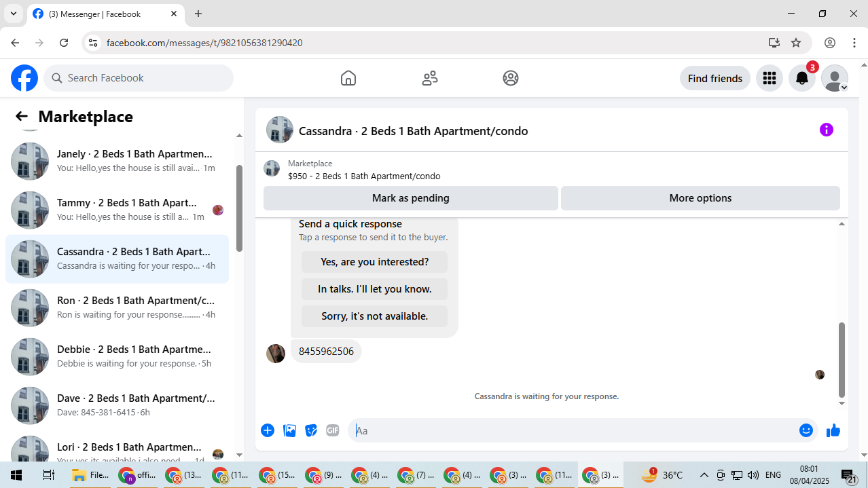Open the Tammy conversation
Viewport: 868px width, 488px height.
(117, 210)
